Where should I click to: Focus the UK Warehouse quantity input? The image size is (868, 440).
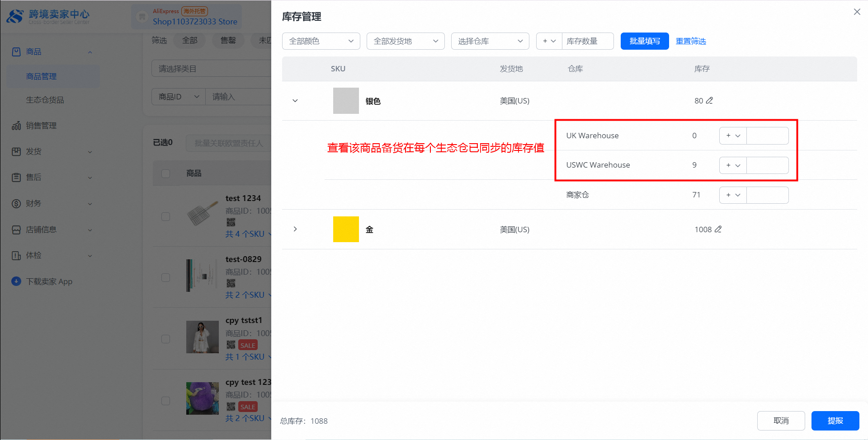click(x=768, y=136)
